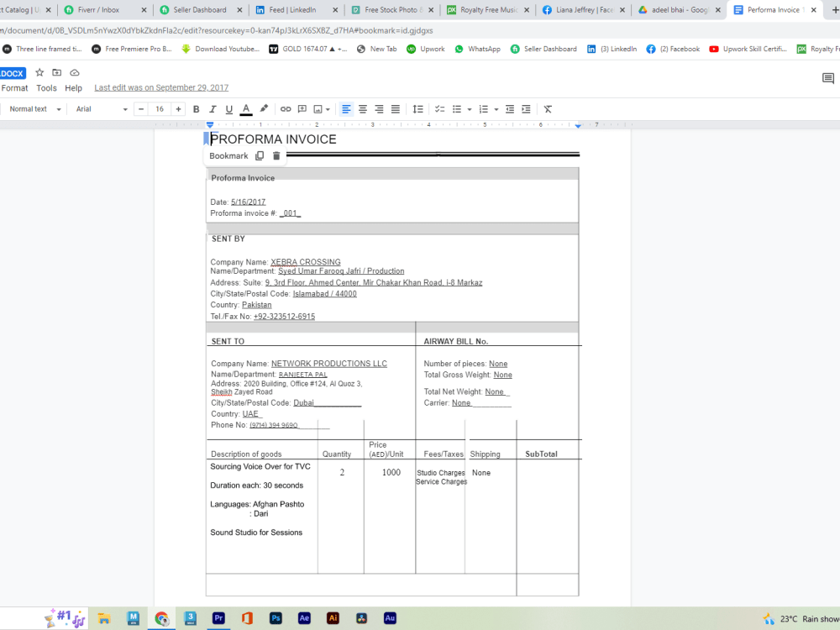Open After Effects from the taskbar

click(304, 618)
